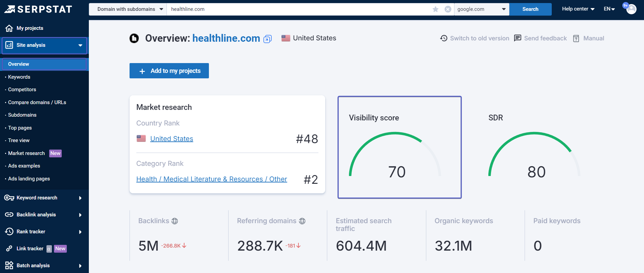Image resolution: width=644 pixels, height=273 pixels.
Task: Expand the Backlink analysis section
Action: pos(44,215)
